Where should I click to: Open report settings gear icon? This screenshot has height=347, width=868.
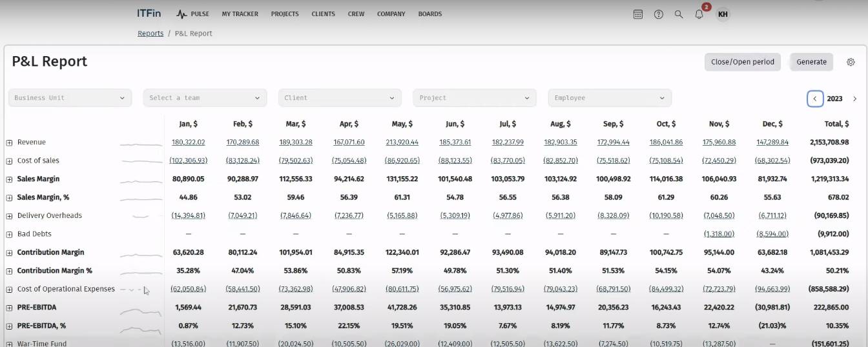(x=851, y=62)
